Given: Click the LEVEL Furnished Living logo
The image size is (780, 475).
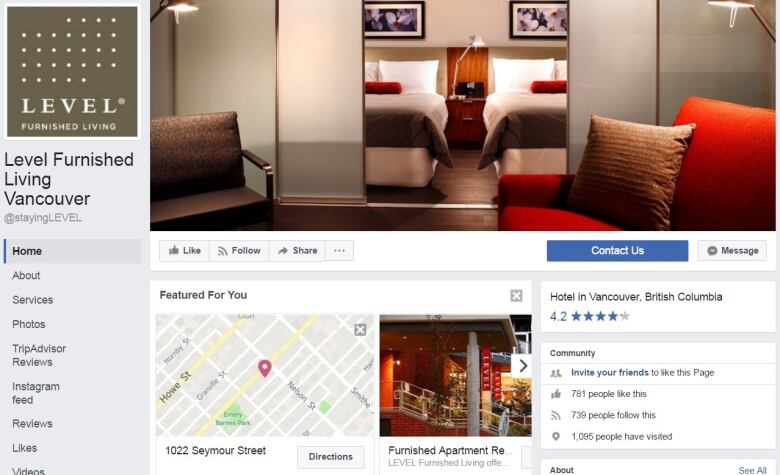Looking at the screenshot, I should point(72,72).
